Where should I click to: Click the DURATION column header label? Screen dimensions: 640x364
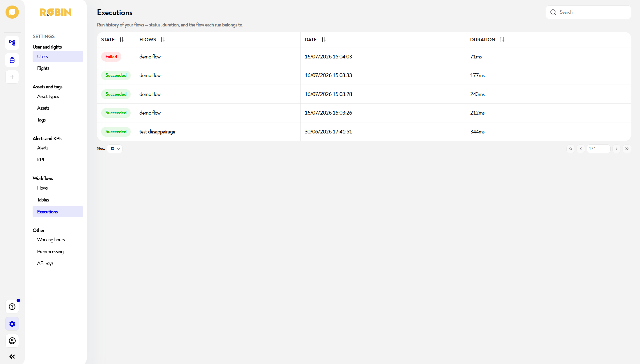coord(483,40)
